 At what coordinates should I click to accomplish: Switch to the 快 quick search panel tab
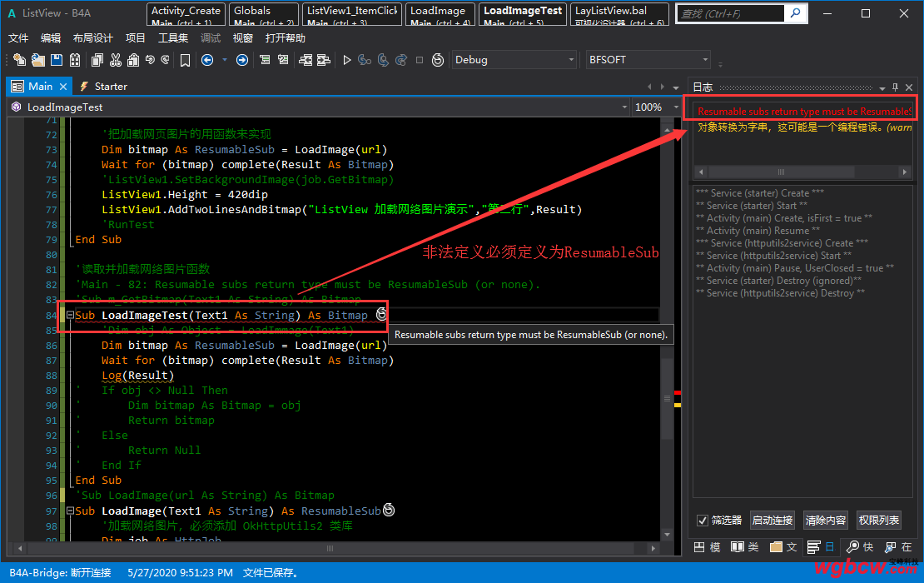(x=860, y=547)
